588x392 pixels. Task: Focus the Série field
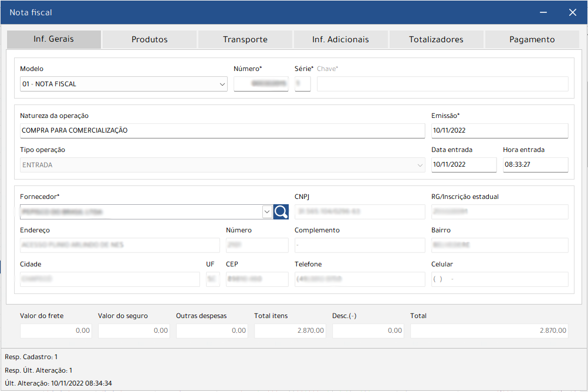[x=303, y=84]
